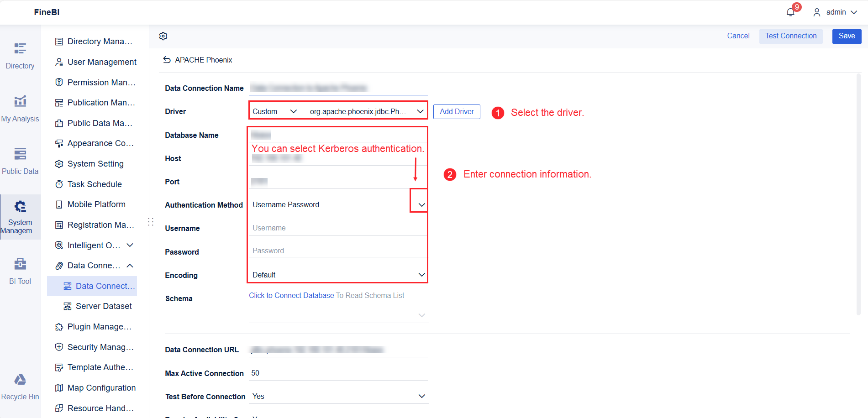Click the Cancel button
This screenshot has height=418, width=868.
click(738, 36)
